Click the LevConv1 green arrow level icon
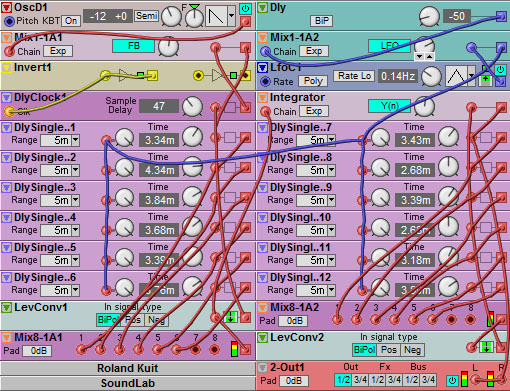The image size is (510, 391). point(230,317)
